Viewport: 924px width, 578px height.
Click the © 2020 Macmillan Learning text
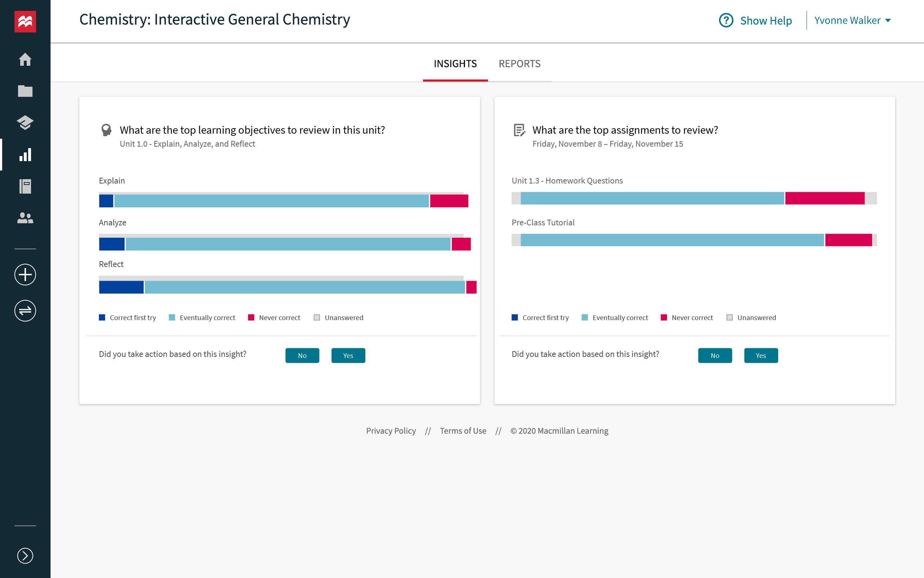pos(559,431)
